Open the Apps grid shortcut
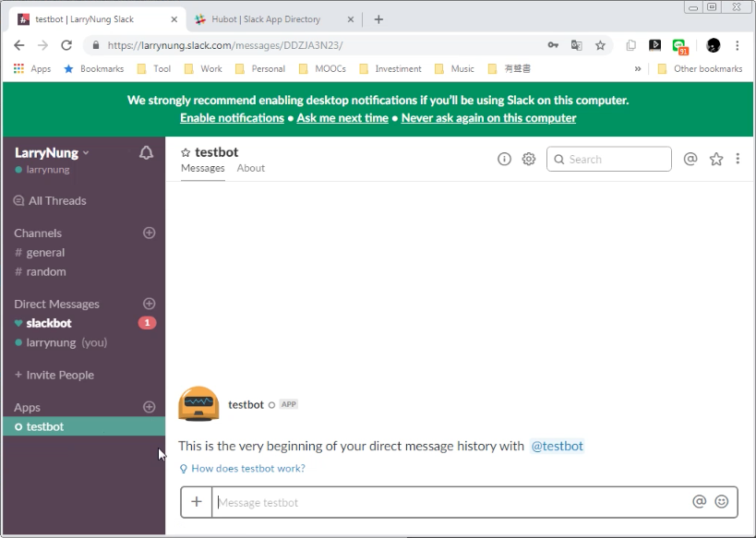756x538 pixels. 32,69
